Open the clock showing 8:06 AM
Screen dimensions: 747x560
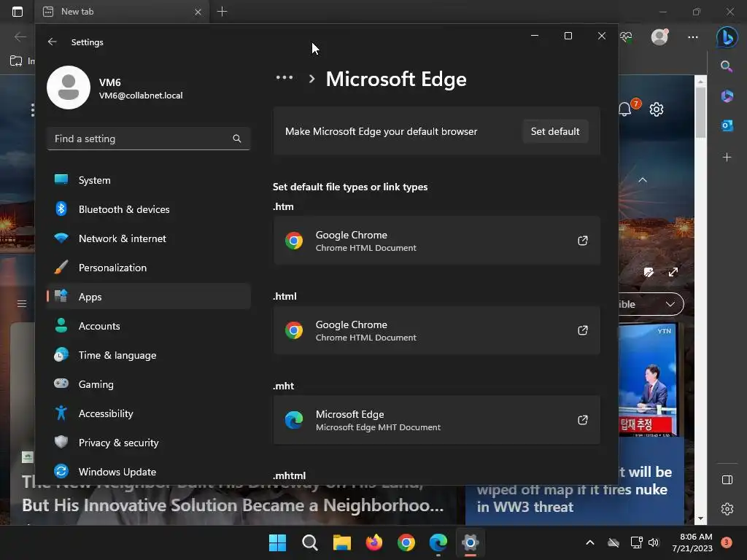click(692, 542)
